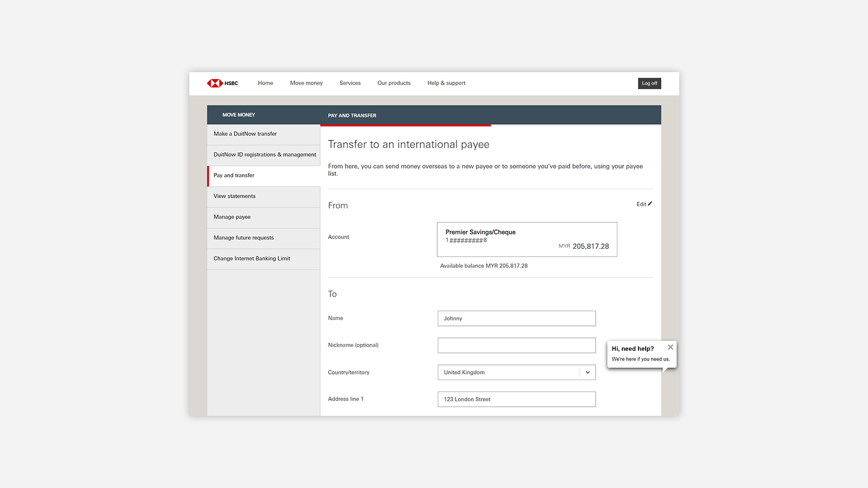
Task: Click the Address line 1 field
Action: pos(516,399)
